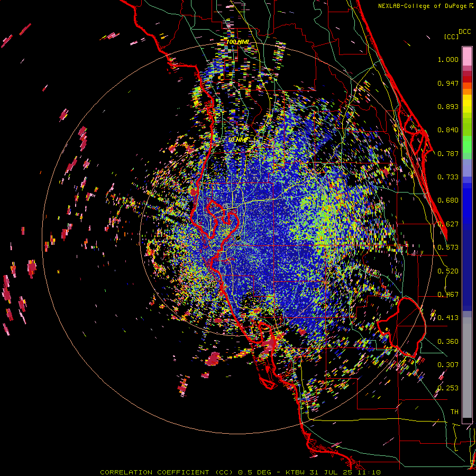This screenshot has height=476, width=476.
Task: Click the 100 NMI range ring label
Action: [237, 42]
